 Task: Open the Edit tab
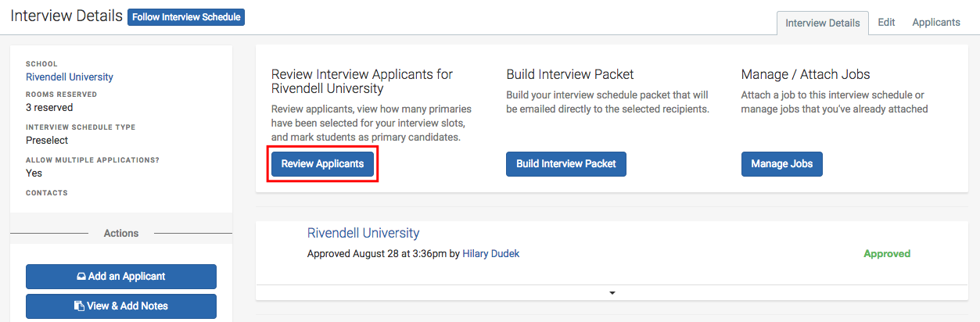click(886, 23)
